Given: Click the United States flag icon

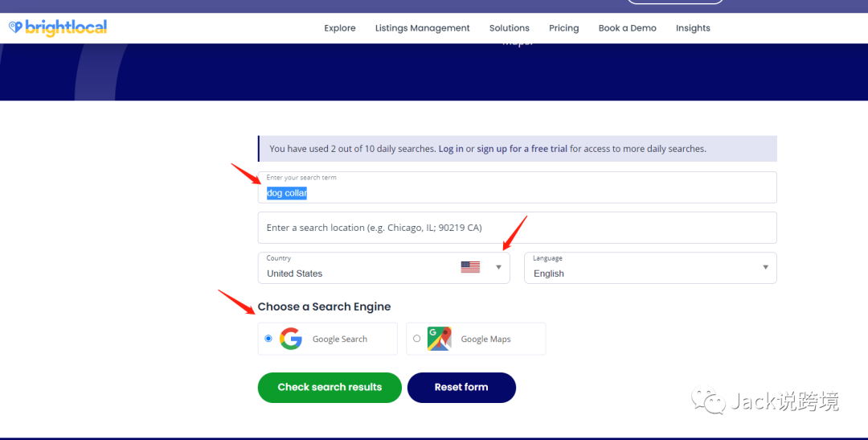Looking at the screenshot, I should [x=470, y=267].
